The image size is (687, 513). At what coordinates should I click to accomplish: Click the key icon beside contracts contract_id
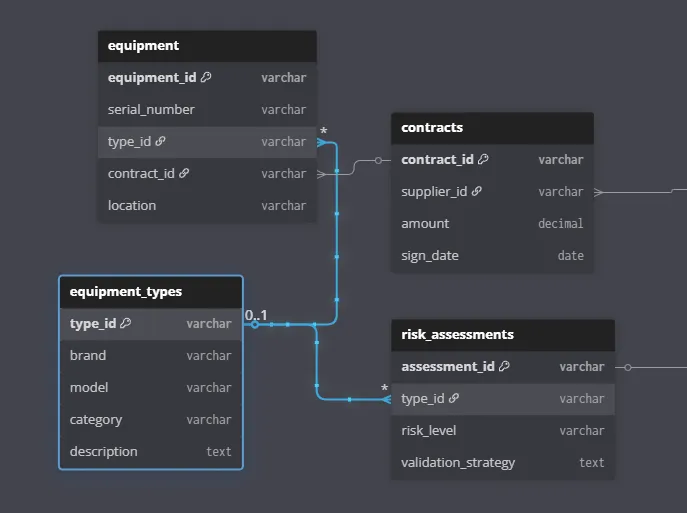483,159
